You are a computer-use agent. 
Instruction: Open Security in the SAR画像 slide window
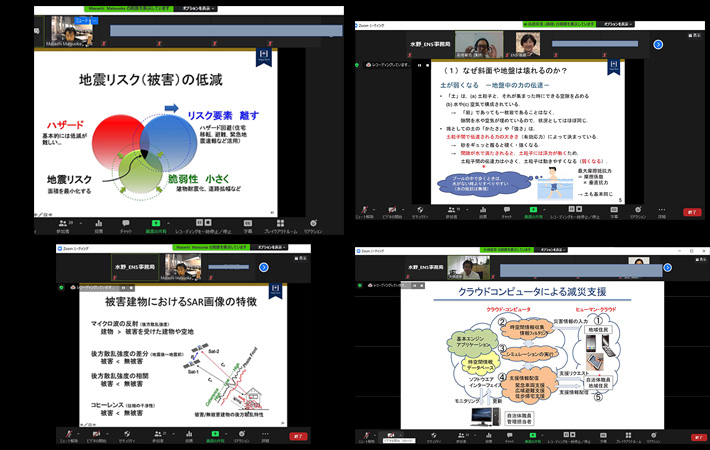coord(127,436)
